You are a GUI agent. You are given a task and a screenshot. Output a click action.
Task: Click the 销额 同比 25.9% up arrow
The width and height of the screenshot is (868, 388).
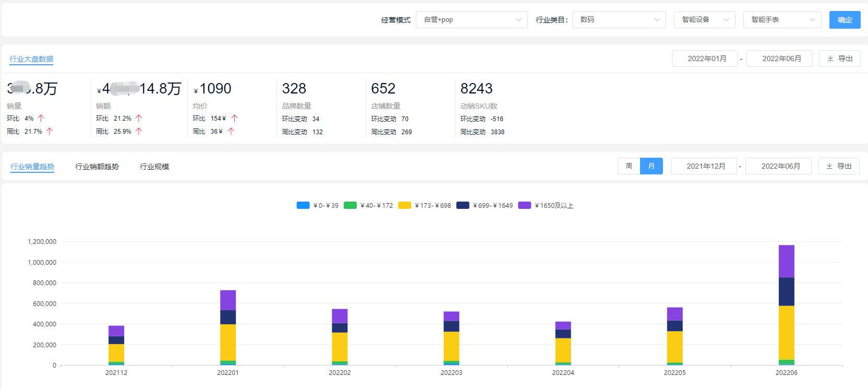point(139,132)
